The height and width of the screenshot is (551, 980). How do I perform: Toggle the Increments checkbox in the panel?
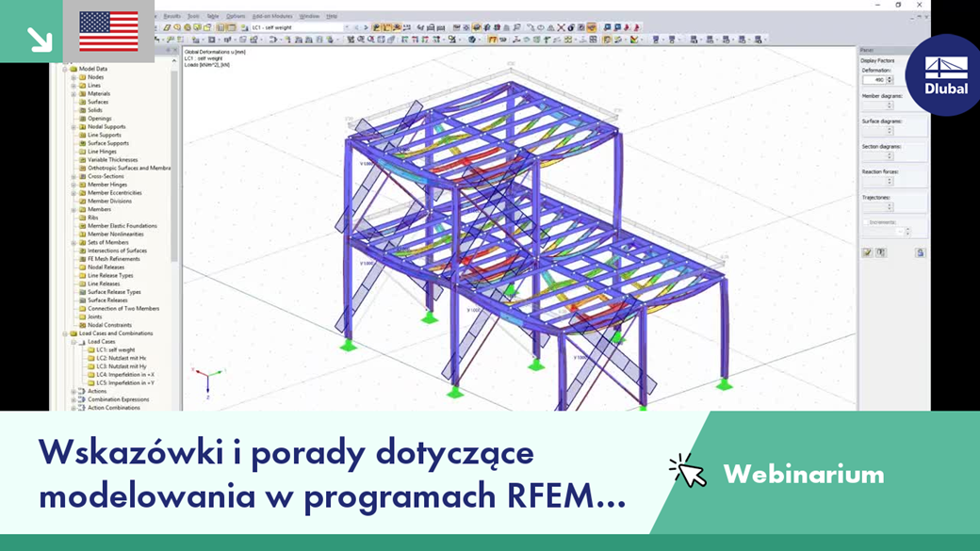[x=866, y=222]
